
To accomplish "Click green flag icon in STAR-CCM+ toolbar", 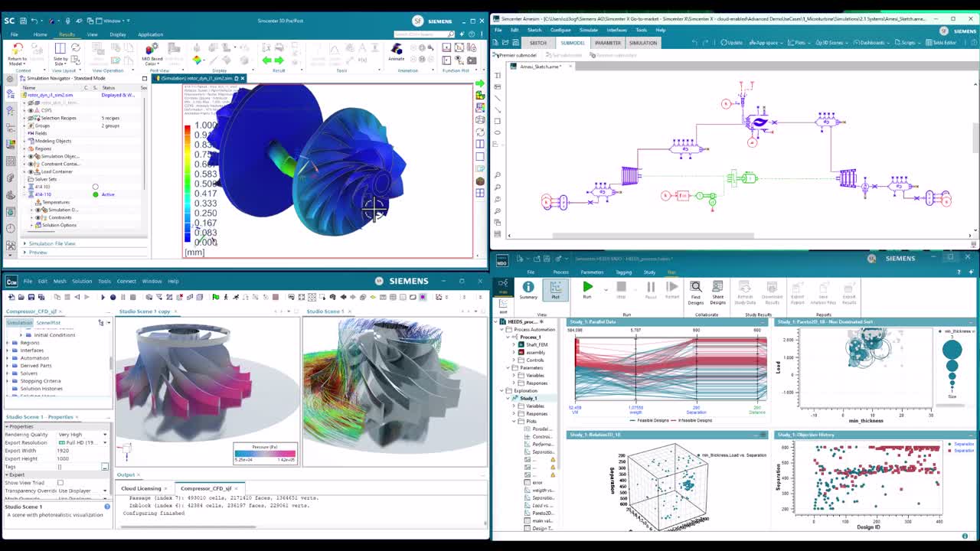I will point(216,297).
